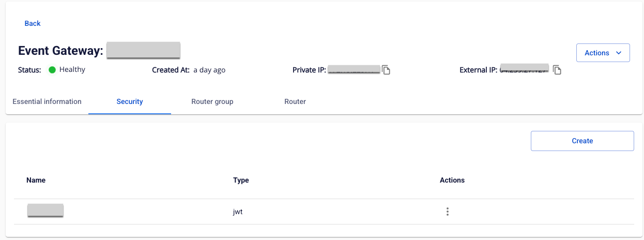Select the Security tab
Image resolution: width=644 pixels, height=240 pixels.
pyautogui.click(x=130, y=101)
